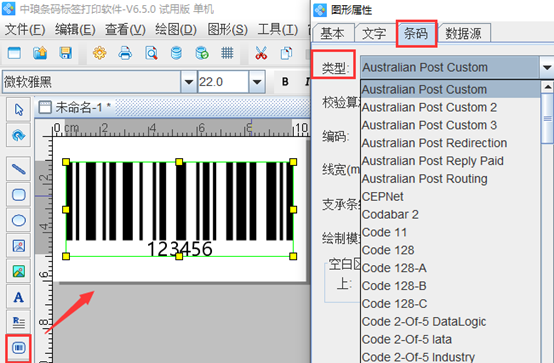The width and height of the screenshot is (554, 363).
Task: Switch to the 数据源 tab
Action: point(463,34)
